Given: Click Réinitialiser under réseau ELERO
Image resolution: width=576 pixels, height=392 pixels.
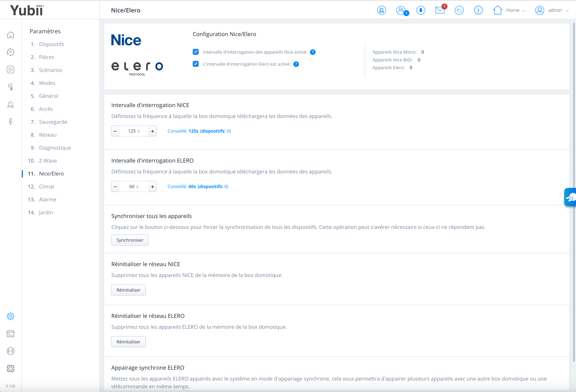Looking at the screenshot, I should [128, 342].
